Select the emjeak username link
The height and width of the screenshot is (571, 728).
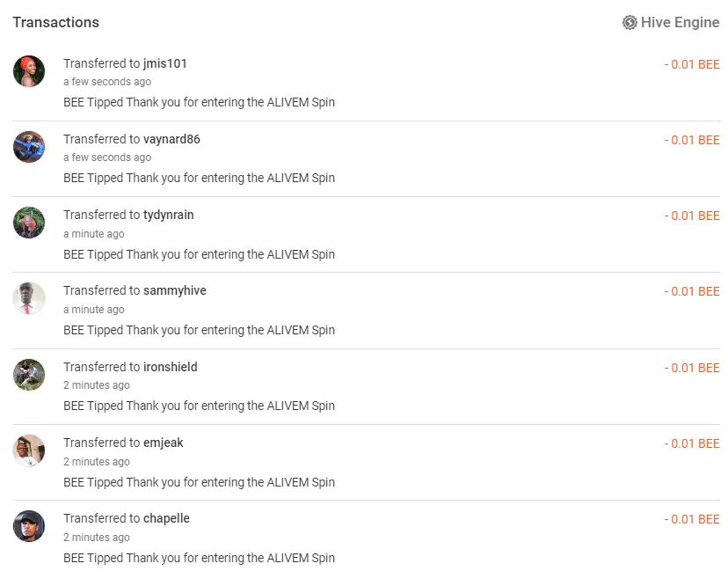point(163,443)
